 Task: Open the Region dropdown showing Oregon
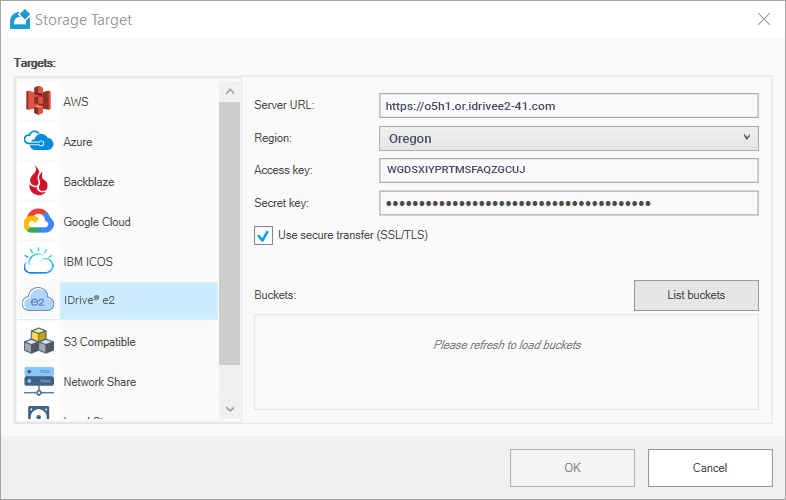[x=568, y=138]
